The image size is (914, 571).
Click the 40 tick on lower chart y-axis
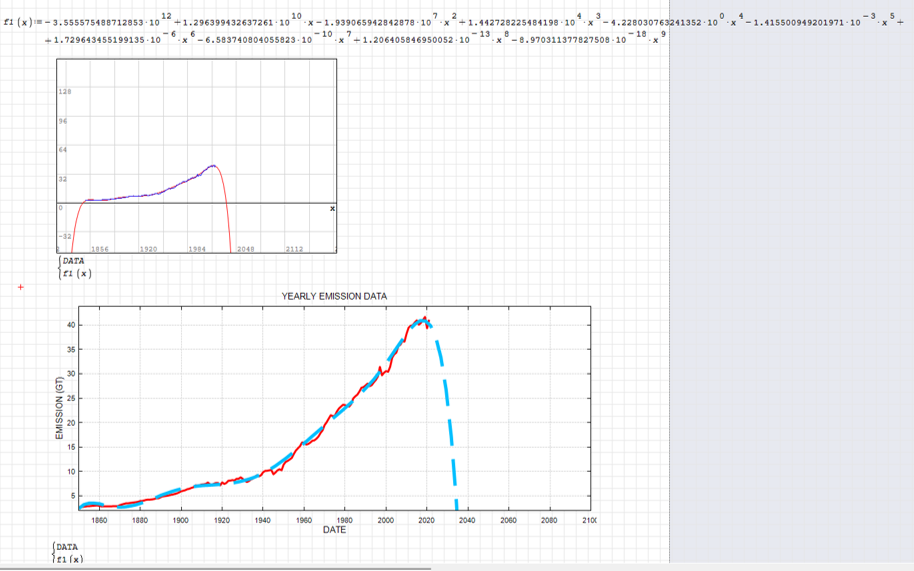(x=72, y=325)
